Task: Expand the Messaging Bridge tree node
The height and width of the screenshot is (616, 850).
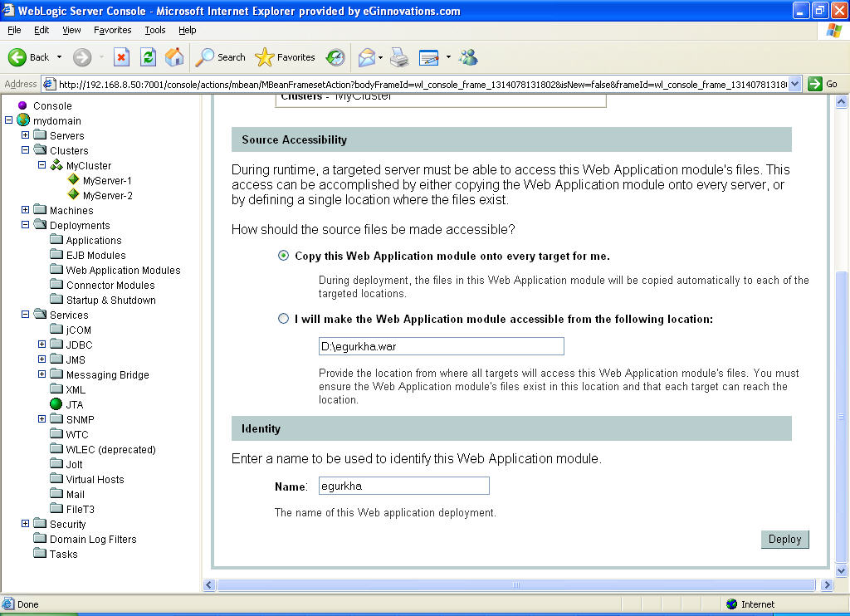Action: 42,374
